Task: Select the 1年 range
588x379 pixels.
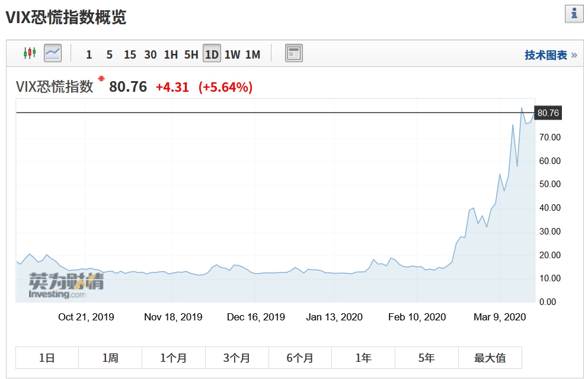Action: (x=363, y=358)
